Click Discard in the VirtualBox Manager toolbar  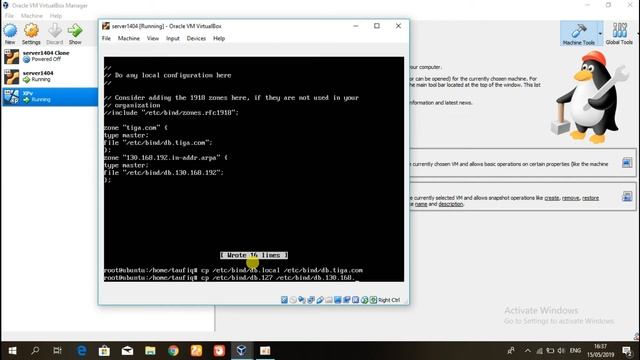tap(55, 34)
